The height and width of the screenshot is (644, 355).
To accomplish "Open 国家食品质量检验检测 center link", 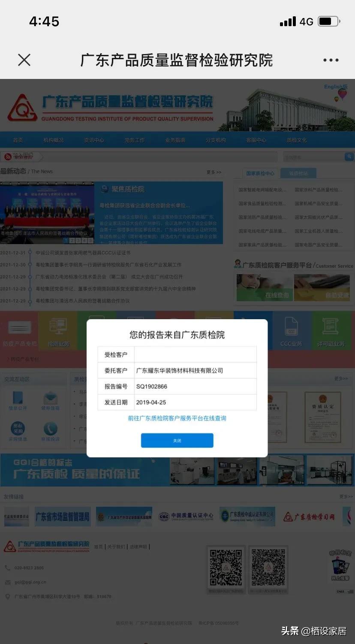I will tap(262, 203).
